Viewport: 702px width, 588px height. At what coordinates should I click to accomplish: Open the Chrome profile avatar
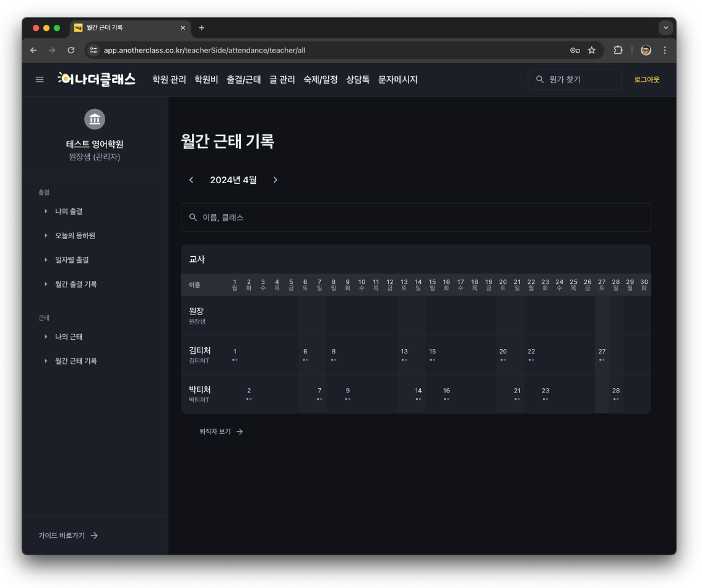[646, 50]
